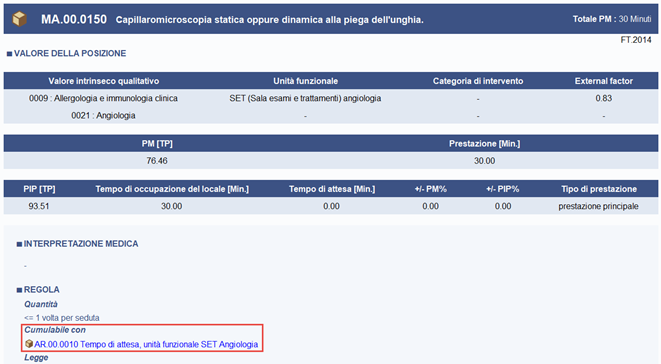This screenshot has width=661, height=364.
Task: Click the Prestazione [Min.] column header
Action: click(x=484, y=144)
